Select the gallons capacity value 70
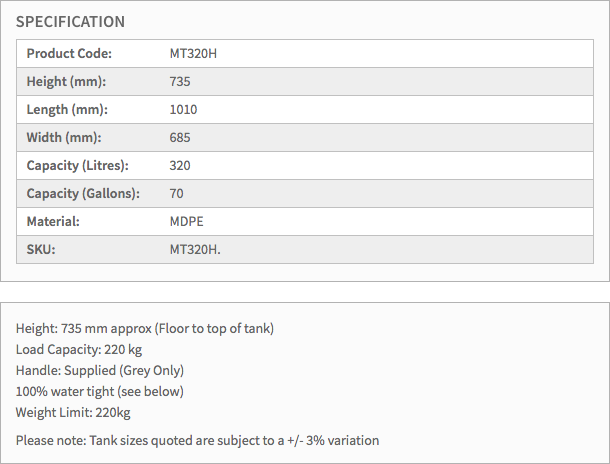This screenshot has width=610, height=464. [x=177, y=193]
